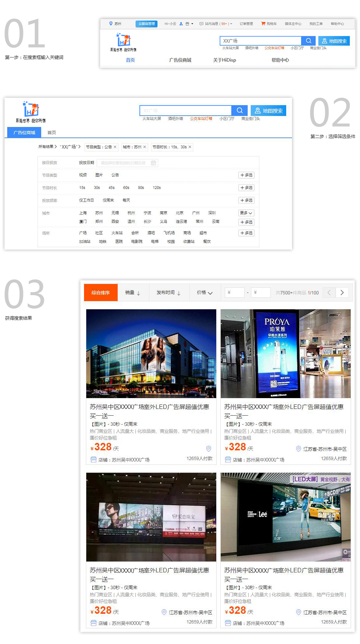Open the calendar icon in the 投放日期 field
The image size is (360, 644).
153,163
